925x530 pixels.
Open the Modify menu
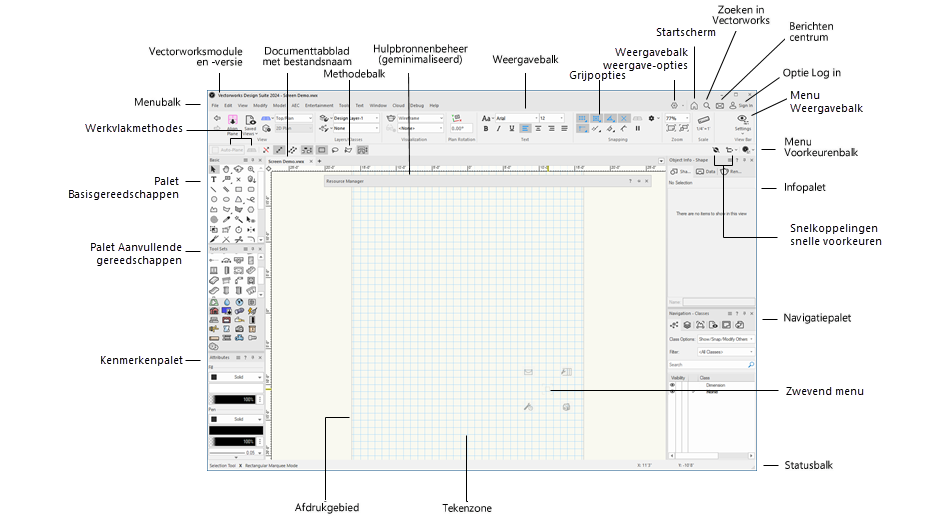259,105
